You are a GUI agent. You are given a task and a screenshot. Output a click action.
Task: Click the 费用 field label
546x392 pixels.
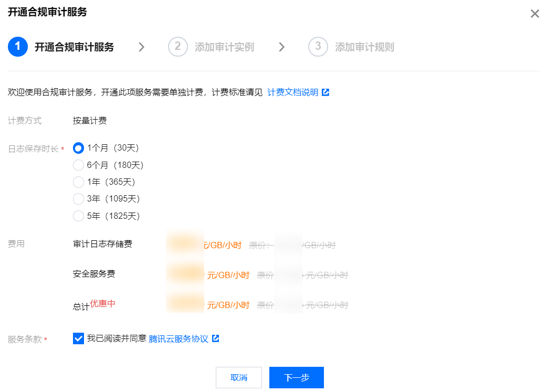[x=16, y=244]
